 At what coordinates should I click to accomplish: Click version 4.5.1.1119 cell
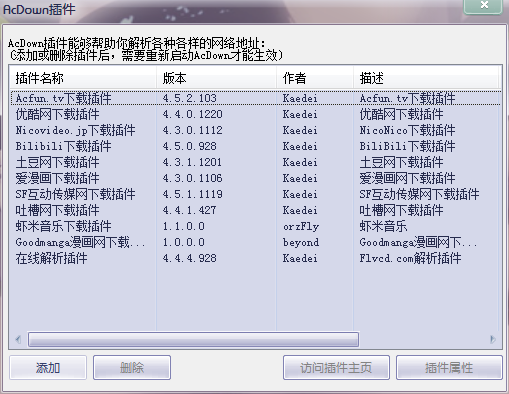point(192,194)
